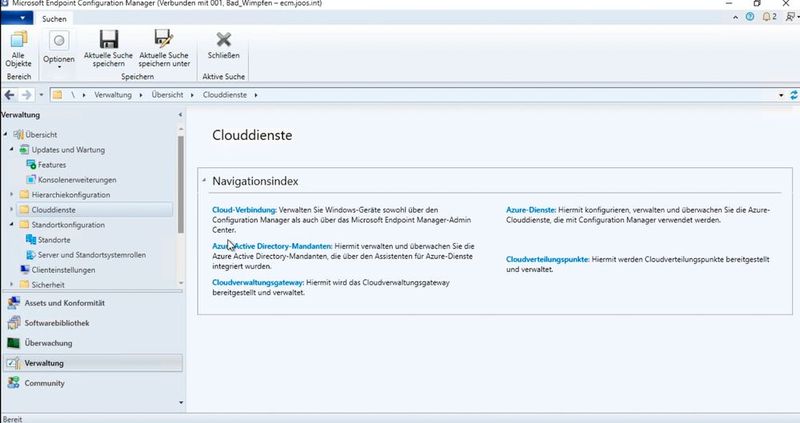Viewport: 800px width, 423px height.
Task: Click the Schließen X icon in ribbon
Action: coord(223,39)
